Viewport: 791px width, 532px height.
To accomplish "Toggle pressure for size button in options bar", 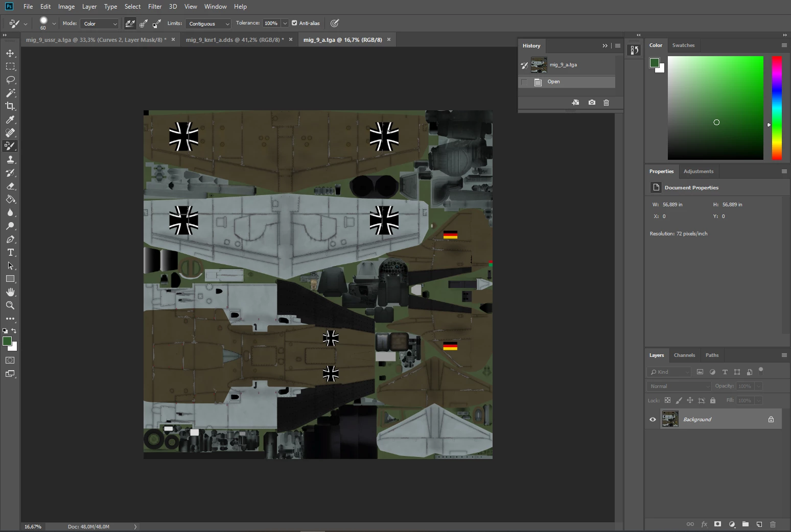I will point(335,23).
